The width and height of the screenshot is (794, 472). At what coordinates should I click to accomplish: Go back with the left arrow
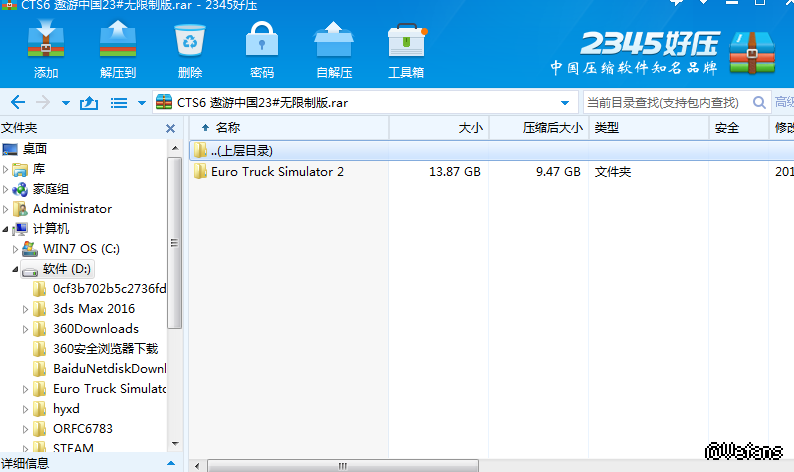18,103
